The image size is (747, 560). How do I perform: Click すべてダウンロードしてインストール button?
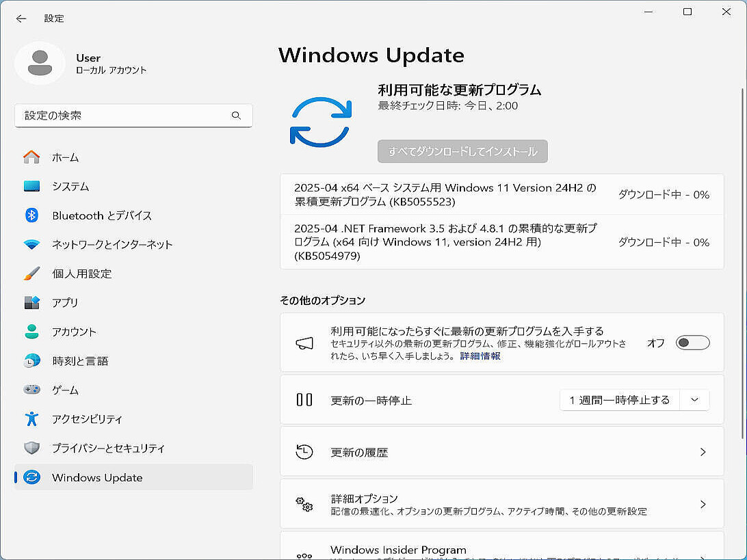pyautogui.click(x=462, y=151)
